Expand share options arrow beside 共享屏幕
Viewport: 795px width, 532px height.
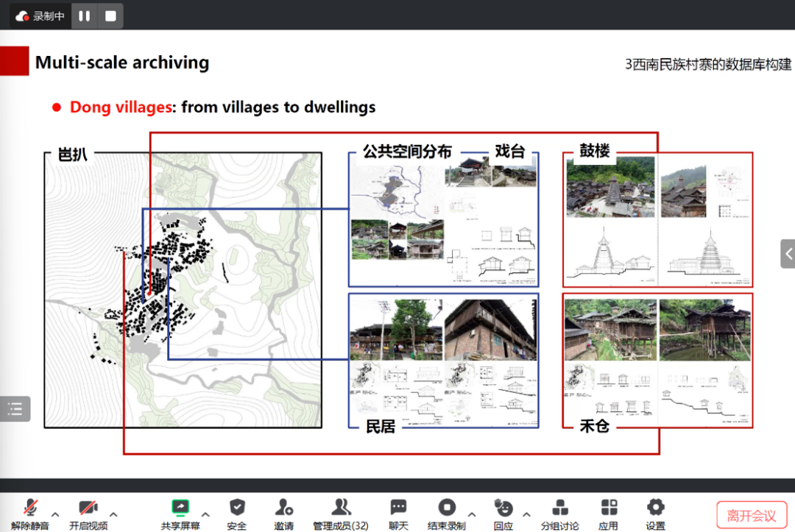point(205,514)
